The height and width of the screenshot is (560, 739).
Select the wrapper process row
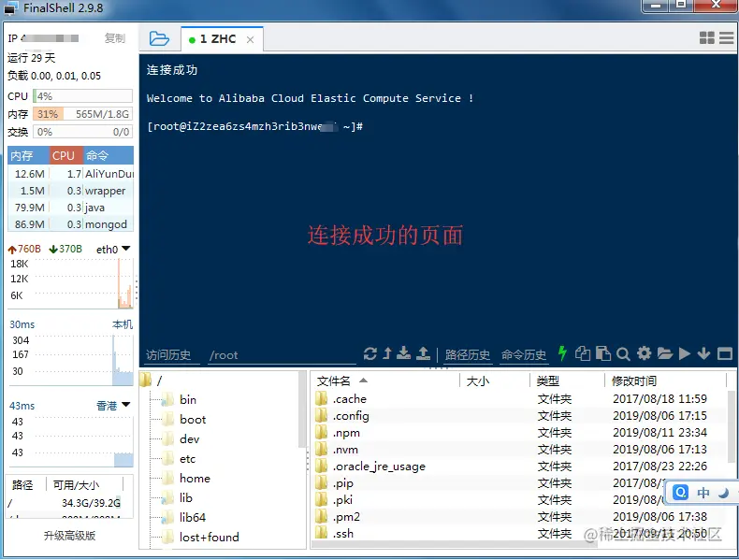(x=71, y=191)
